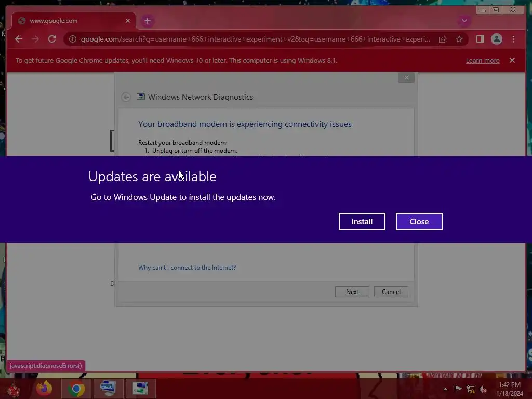Select the www.google.com tab
This screenshot has width=532, height=399.
pyautogui.click(x=74, y=21)
